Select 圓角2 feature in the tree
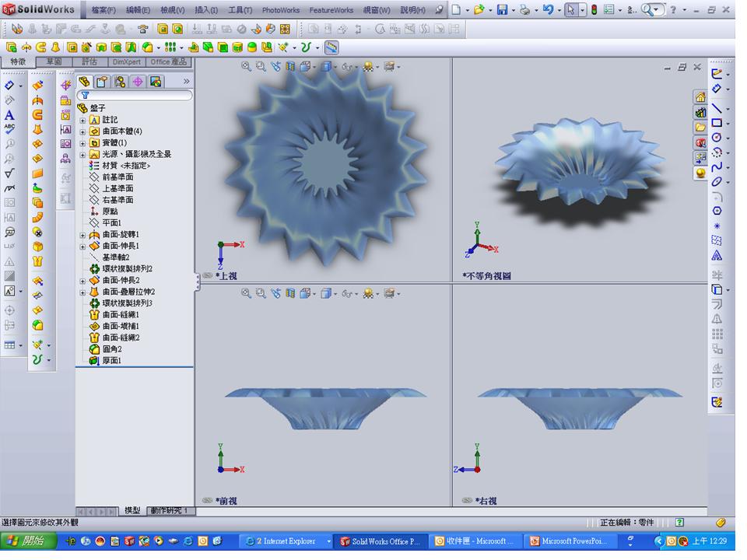 (105, 349)
